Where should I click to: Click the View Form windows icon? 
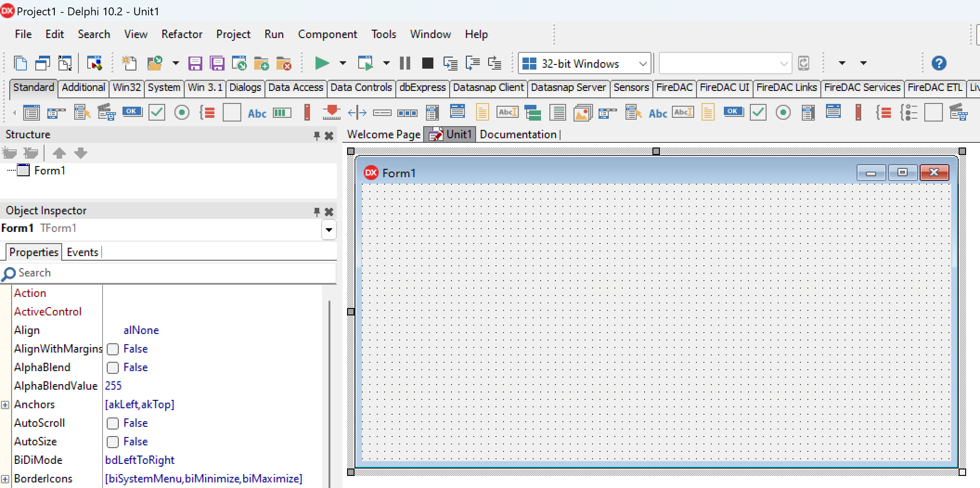pyautogui.click(x=43, y=63)
